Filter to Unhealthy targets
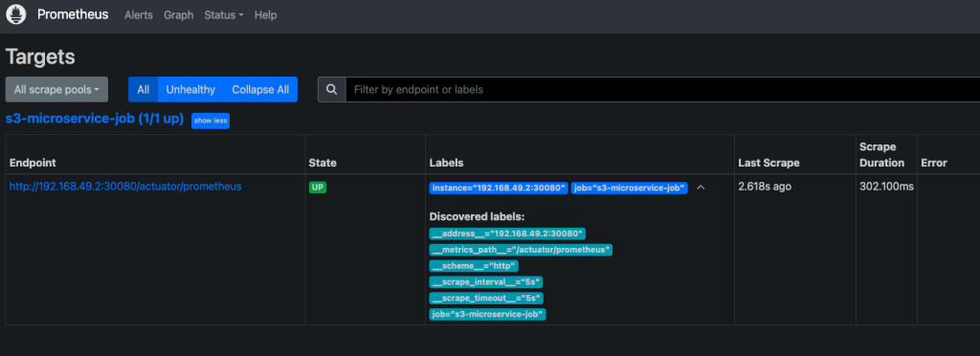Viewport: 980px width, 356px height. click(x=190, y=89)
